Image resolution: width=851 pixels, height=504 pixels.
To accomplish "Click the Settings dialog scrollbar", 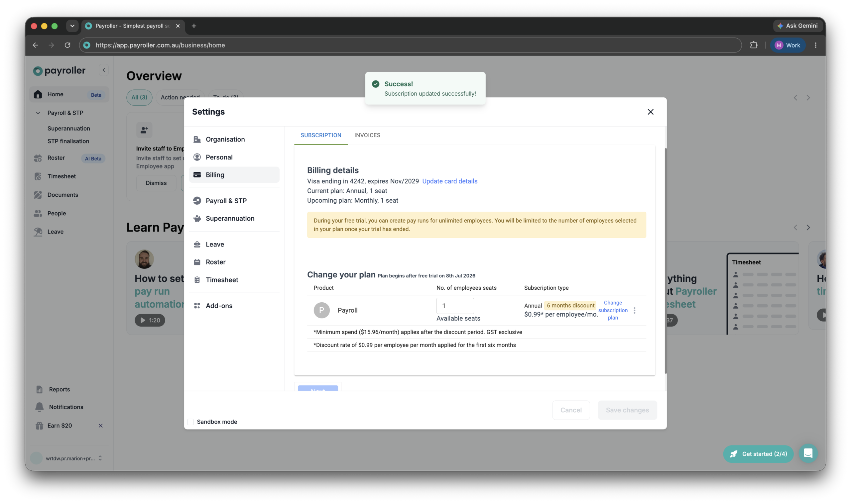I will point(665,260).
